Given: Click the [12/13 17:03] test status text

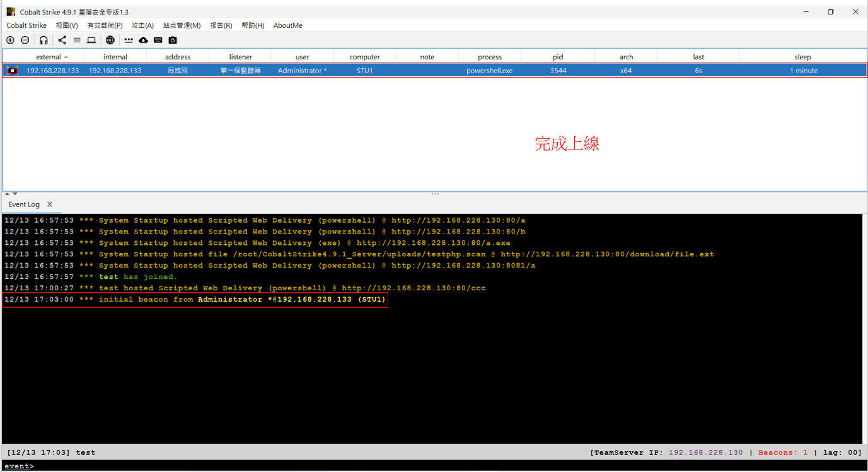Looking at the screenshot, I should [51, 452].
